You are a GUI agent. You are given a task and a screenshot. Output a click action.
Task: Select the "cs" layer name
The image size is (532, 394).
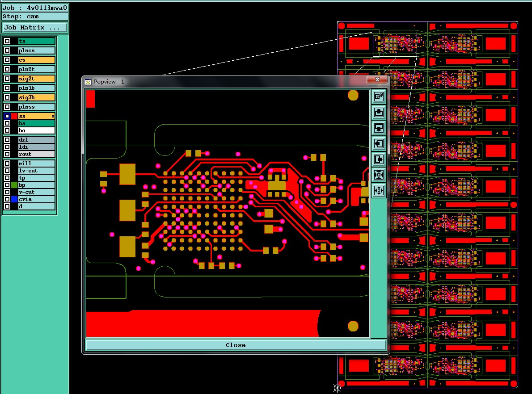(x=36, y=60)
